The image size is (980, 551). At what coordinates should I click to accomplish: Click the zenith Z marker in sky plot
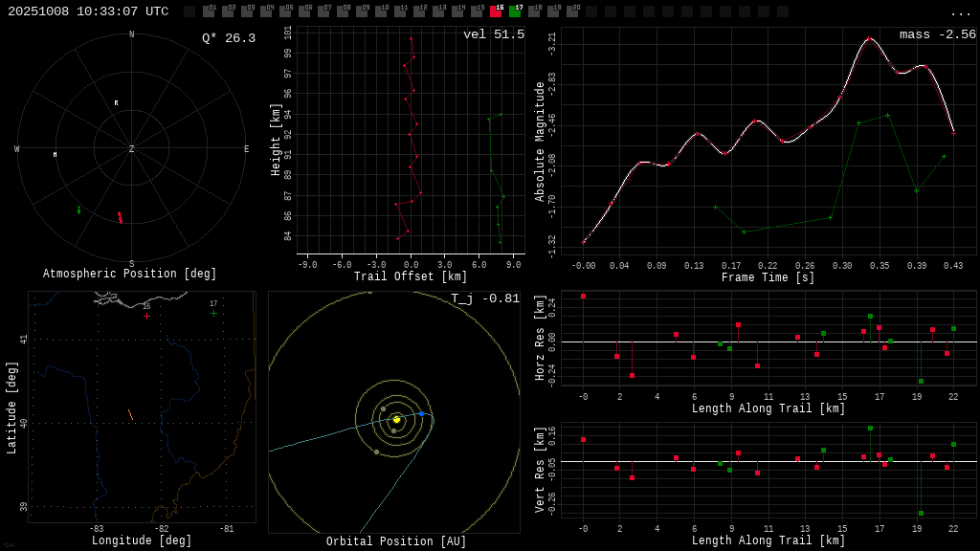(132, 149)
